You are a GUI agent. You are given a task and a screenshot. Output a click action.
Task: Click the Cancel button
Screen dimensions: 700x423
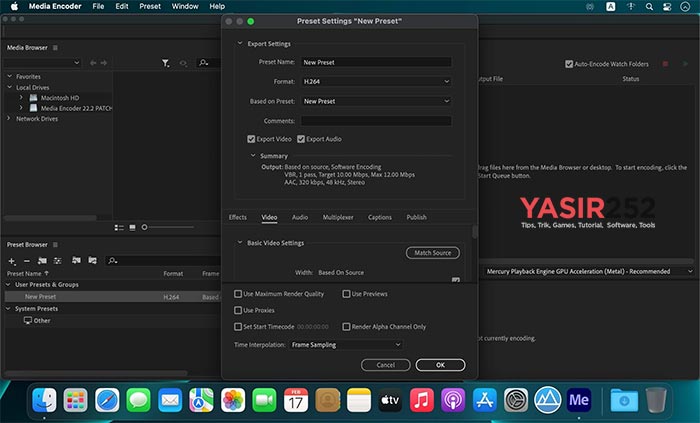pos(385,365)
